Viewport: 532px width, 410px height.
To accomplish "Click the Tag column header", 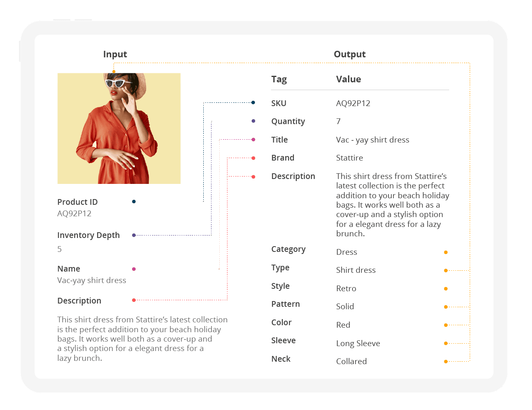I will [x=279, y=79].
